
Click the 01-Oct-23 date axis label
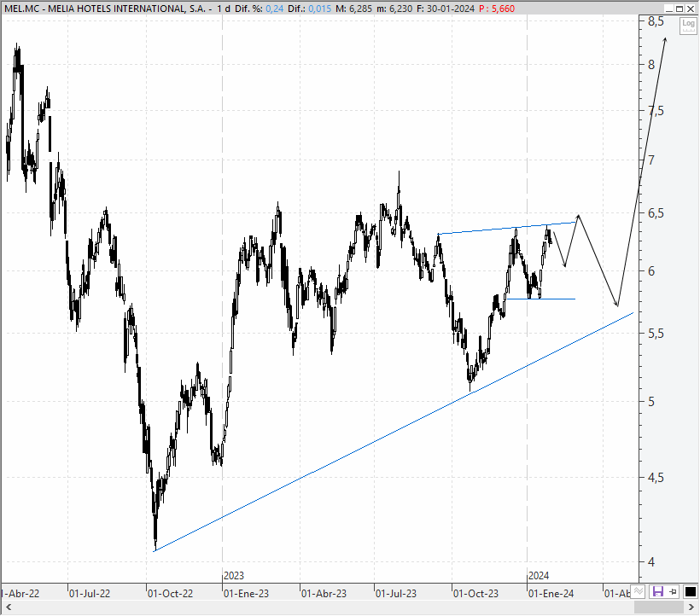[475, 594]
